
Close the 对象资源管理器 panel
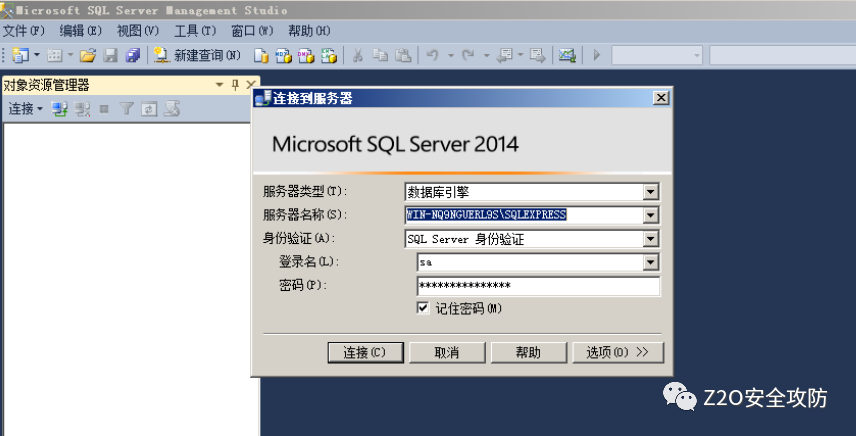point(251,85)
